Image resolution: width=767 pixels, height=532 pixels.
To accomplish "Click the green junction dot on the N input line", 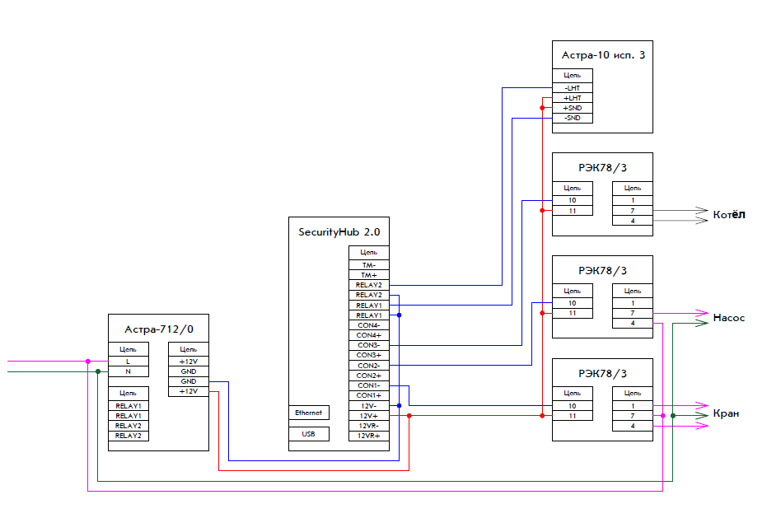I will pos(97,371).
